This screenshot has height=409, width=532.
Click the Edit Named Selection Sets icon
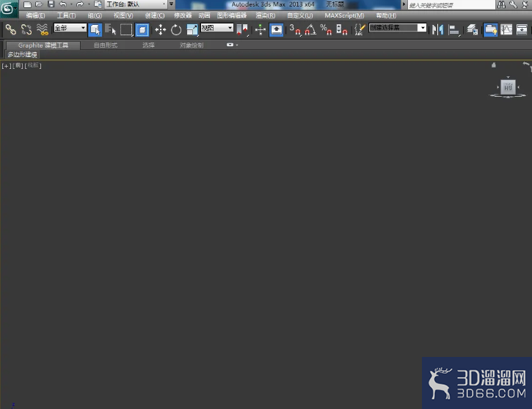click(x=360, y=30)
